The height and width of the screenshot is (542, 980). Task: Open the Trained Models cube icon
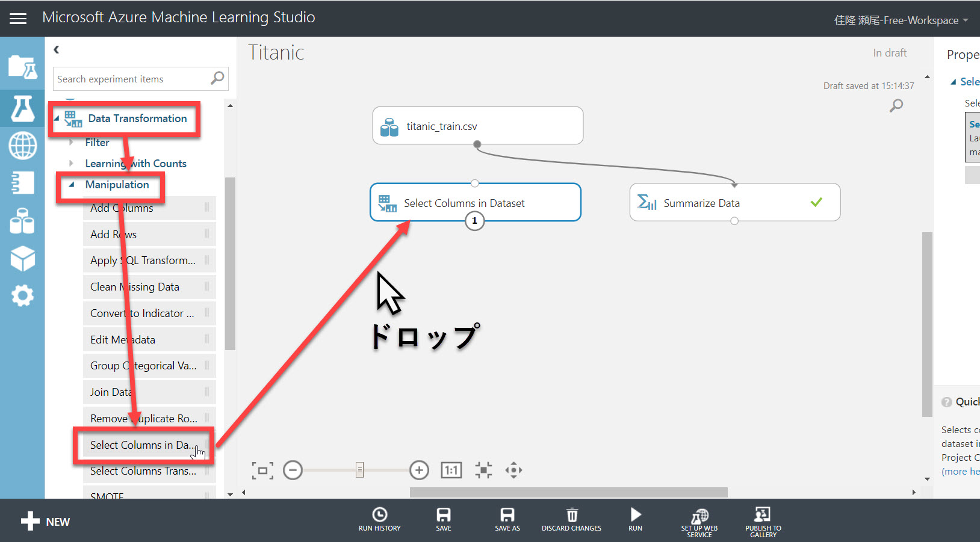pos(22,259)
